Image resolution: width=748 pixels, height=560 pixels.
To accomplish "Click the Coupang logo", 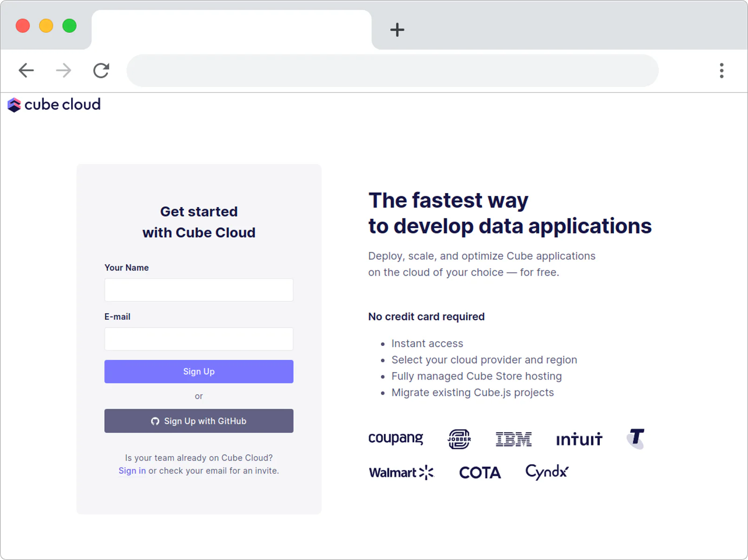I will pos(396,438).
